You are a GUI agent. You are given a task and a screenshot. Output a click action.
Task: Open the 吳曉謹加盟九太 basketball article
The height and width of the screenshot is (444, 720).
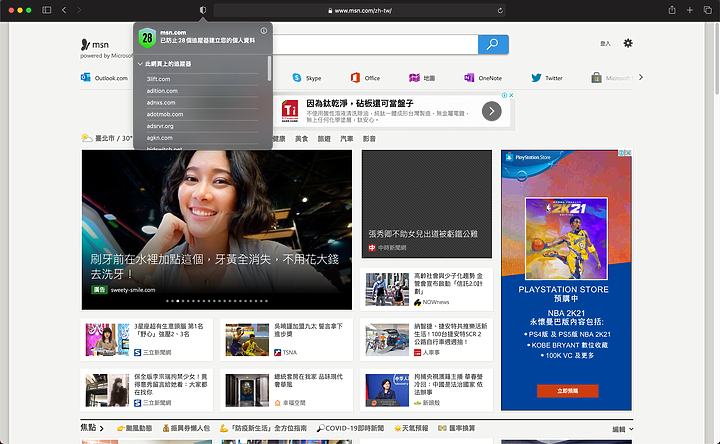coord(287,339)
